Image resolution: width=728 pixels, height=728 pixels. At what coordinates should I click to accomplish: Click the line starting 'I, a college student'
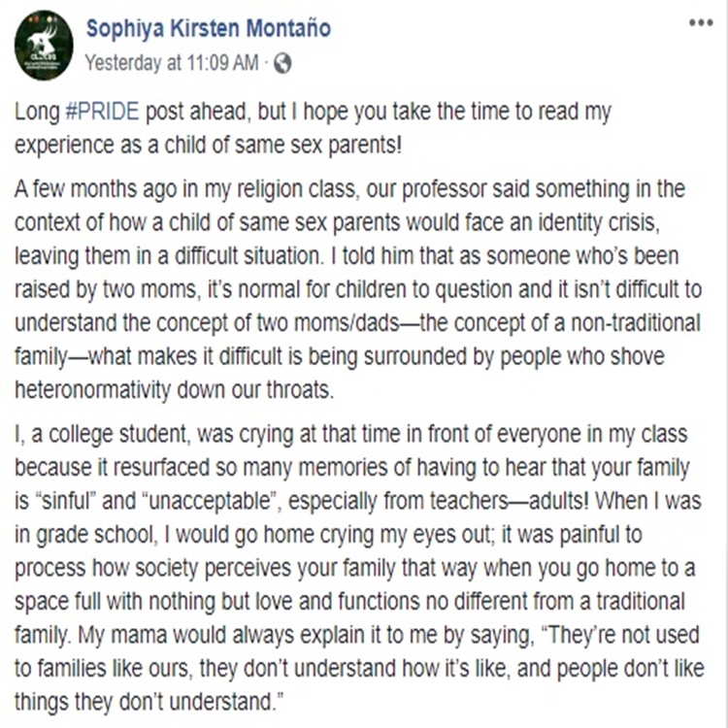click(351, 435)
